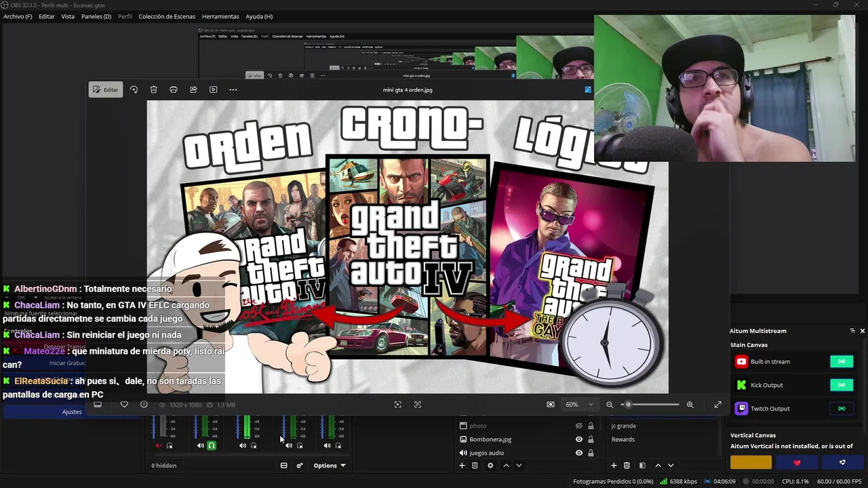Delete mini gta 4 orden.jpg with trash icon
Image resolution: width=868 pixels, height=488 pixels.
(154, 89)
